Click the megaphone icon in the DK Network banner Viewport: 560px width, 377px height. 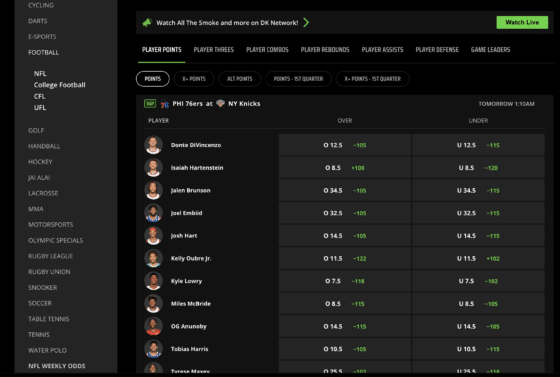click(x=147, y=23)
